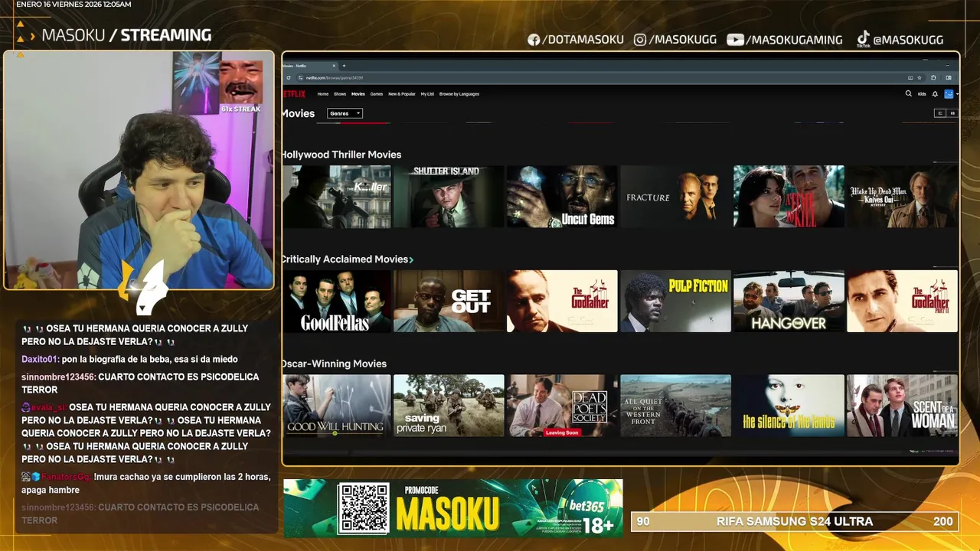Open The Killer thumbnail

pos(337,197)
